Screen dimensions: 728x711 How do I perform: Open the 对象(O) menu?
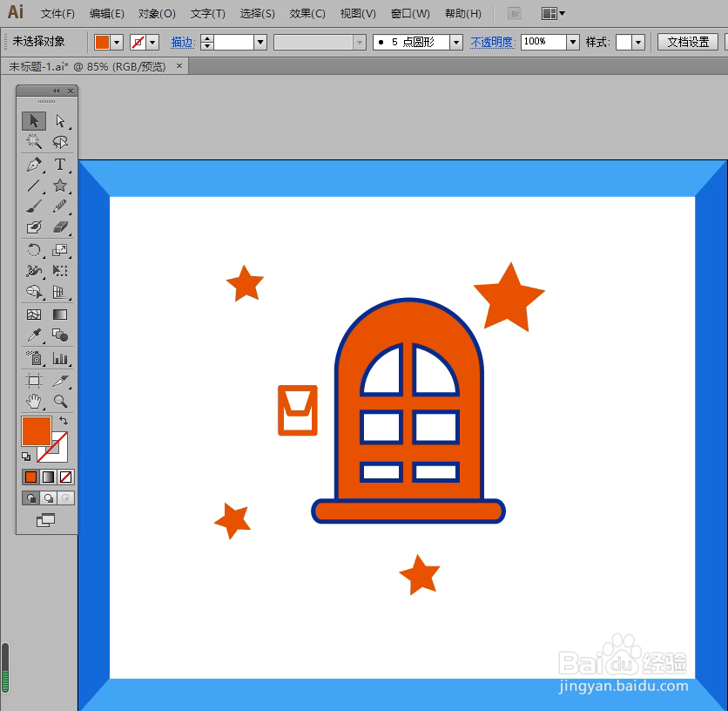point(157,13)
